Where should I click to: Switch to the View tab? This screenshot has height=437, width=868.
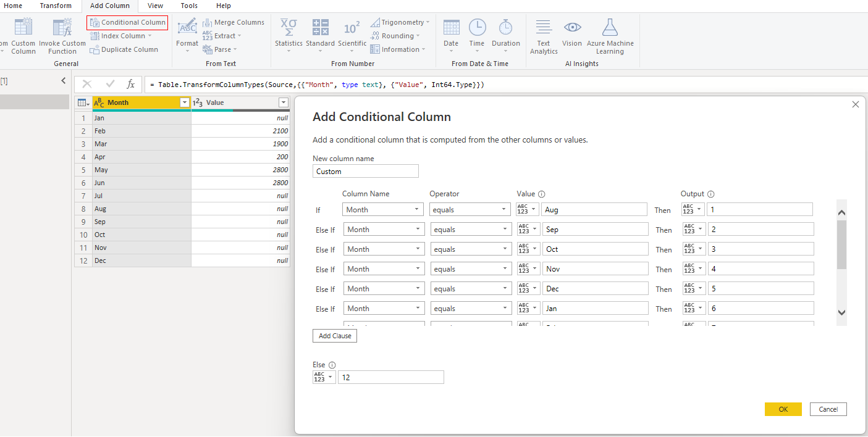pyautogui.click(x=156, y=6)
